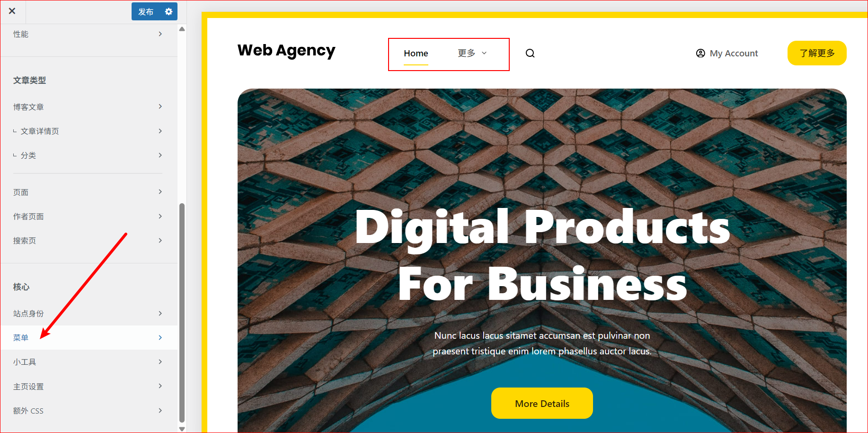Open publish settings gear icon
The height and width of the screenshot is (433, 868).
pyautogui.click(x=169, y=11)
